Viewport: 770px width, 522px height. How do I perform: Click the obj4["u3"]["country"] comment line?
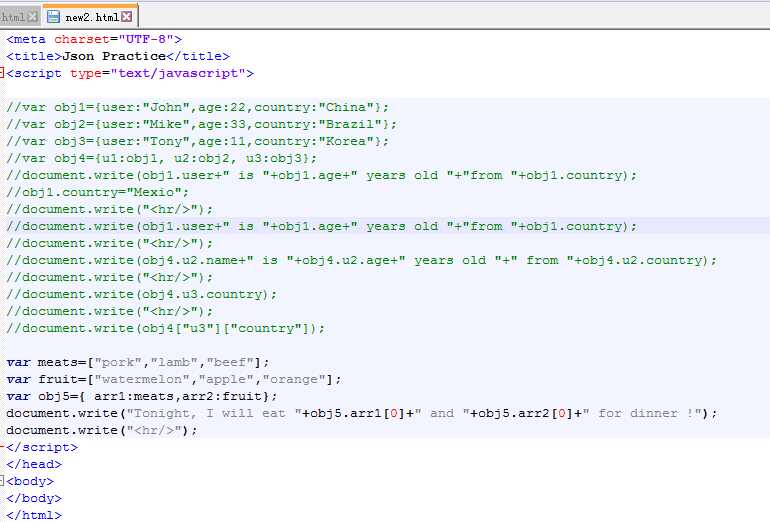pyautogui.click(x=165, y=328)
